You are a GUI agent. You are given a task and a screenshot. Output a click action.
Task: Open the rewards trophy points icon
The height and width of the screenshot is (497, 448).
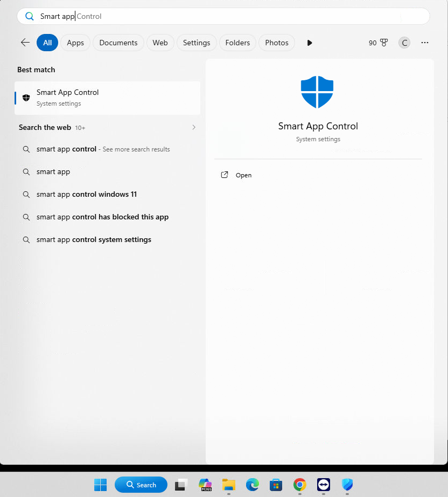[384, 43]
